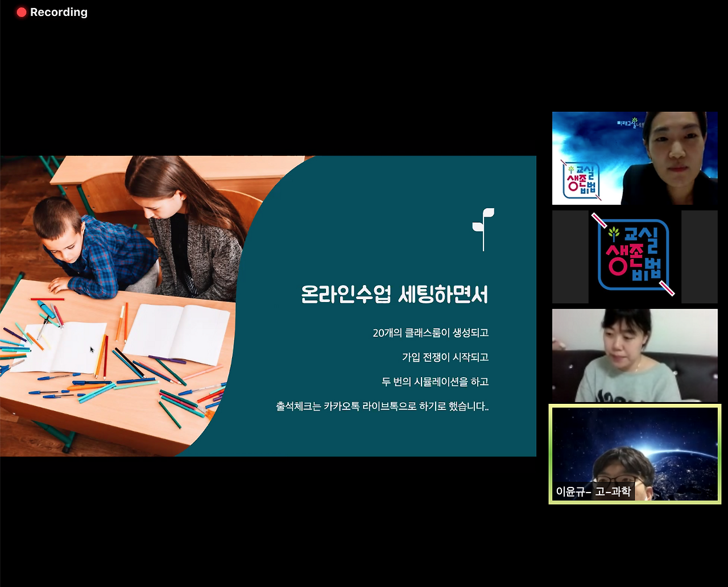Image resolution: width=728 pixels, height=587 pixels.
Task: Click the red recording indicator dot
Action: (x=21, y=12)
